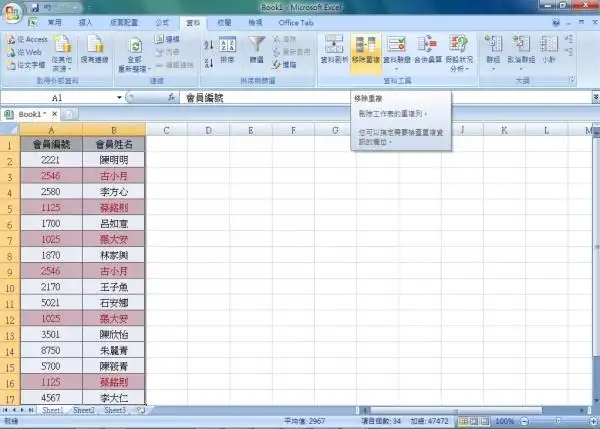Switch to Page Layout view

click(474, 421)
